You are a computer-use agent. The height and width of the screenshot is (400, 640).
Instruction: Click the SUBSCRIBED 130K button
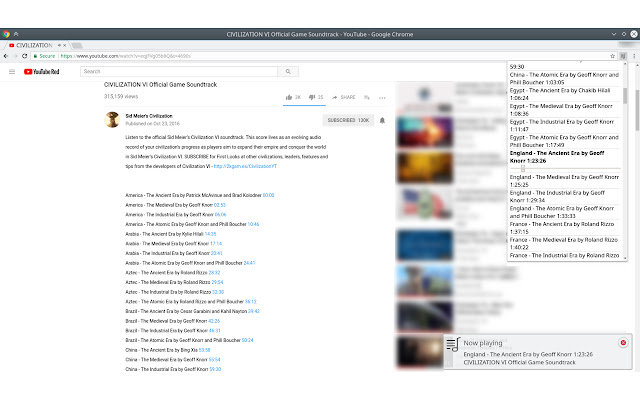click(x=348, y=120)
